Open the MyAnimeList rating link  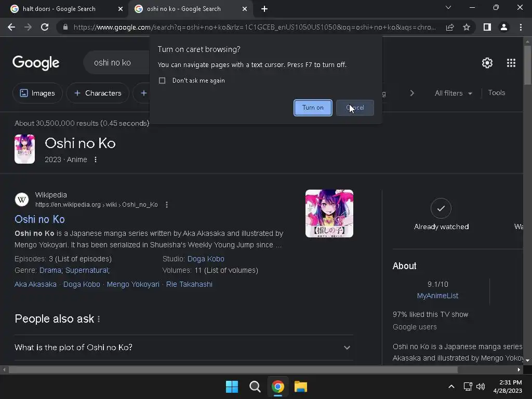[437, 296]
